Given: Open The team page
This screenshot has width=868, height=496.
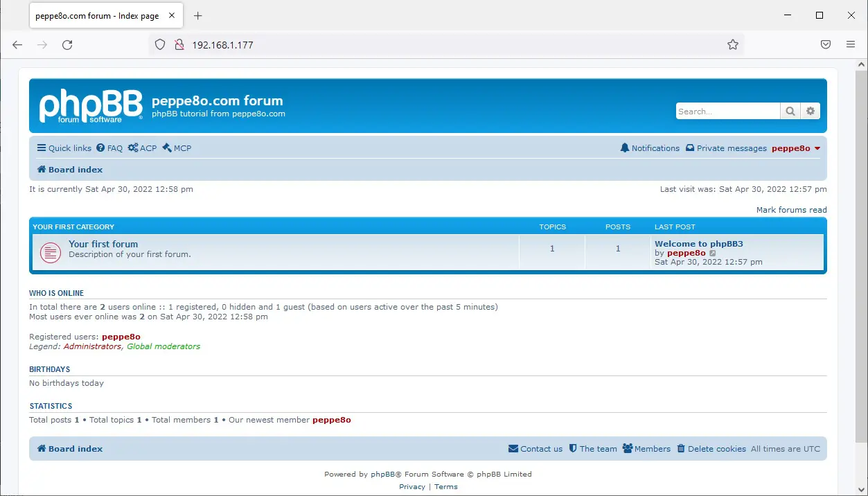Looking at the screenshot, I should pyautogui.click(x=593, y=449).
